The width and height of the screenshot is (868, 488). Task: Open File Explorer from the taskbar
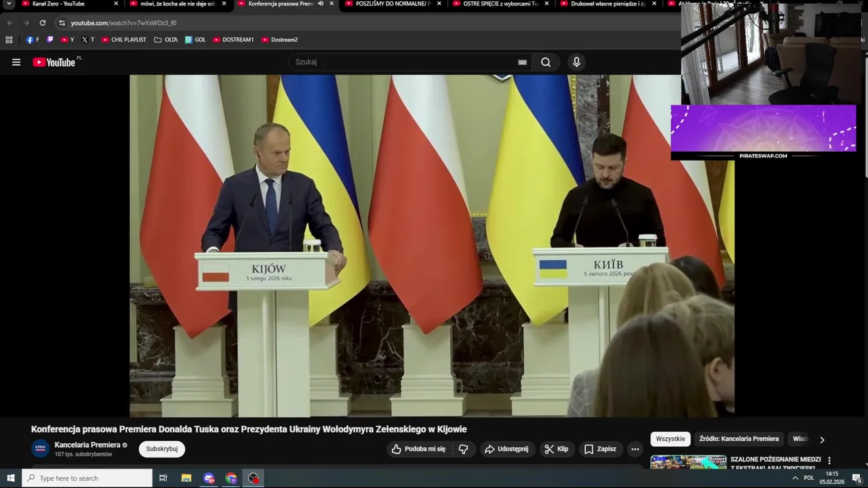pos(186,478)
